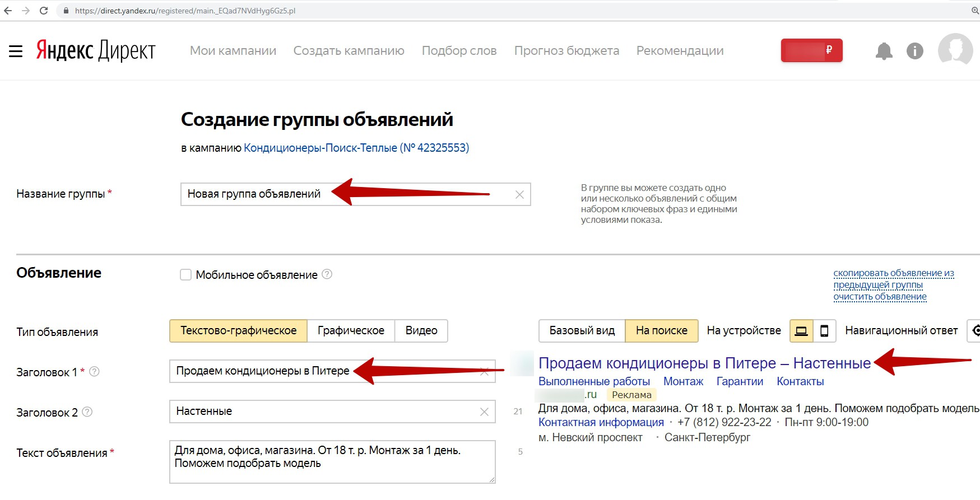Switch preview to На поиске

tap(662, 331)
